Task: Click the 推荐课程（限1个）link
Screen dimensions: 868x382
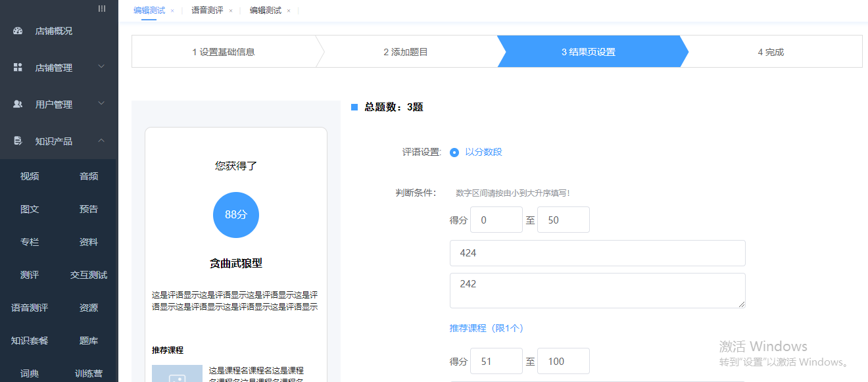Action: click(486, 328)
